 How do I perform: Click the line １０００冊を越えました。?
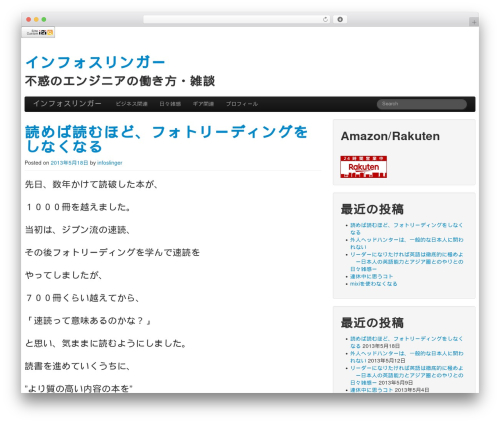click(x=78, y=207)
